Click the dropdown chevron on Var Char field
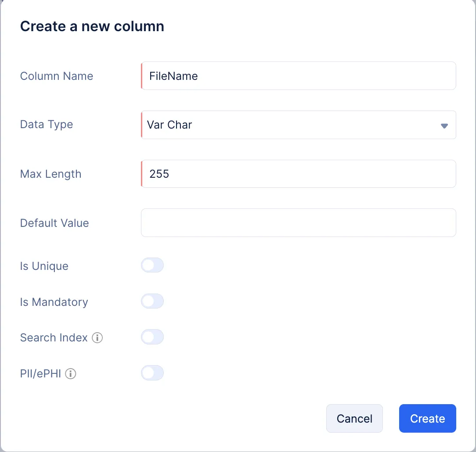 [x=444, y=125]
